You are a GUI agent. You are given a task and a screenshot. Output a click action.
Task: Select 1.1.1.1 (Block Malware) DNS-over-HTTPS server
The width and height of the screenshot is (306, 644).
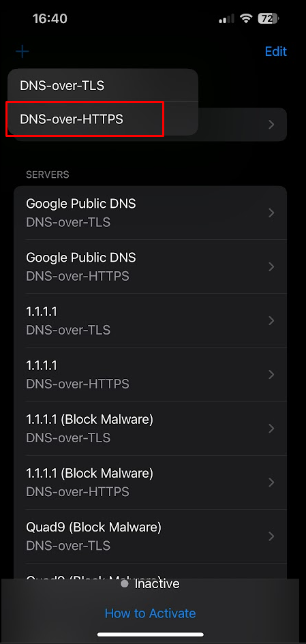coord(151,482)
